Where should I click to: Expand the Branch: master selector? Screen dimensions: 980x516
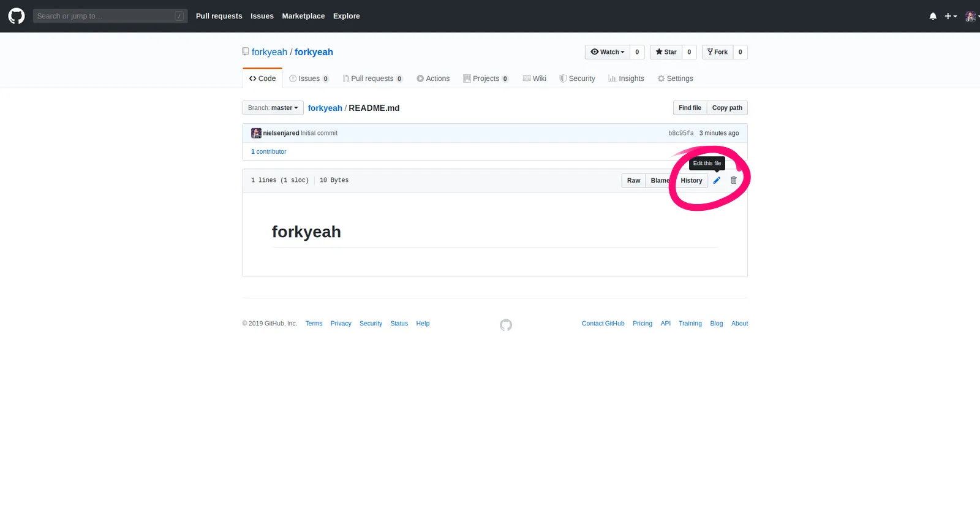click(x=273, y=108)
